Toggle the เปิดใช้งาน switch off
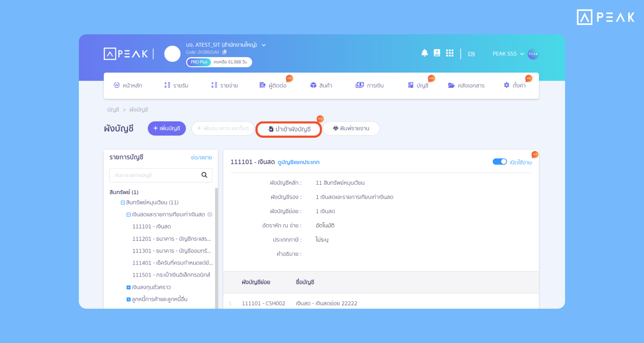Screen dimensions: 644x343 (x=500, y=162)
